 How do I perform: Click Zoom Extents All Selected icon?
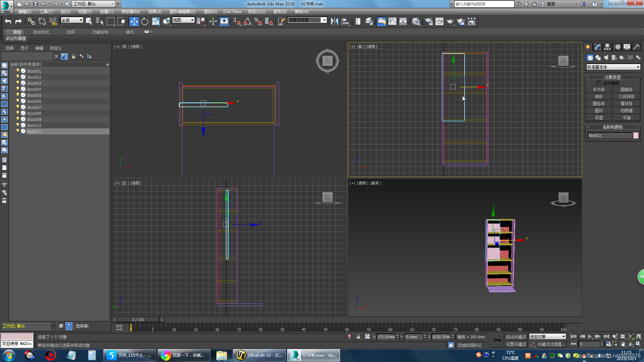[638, 337]
